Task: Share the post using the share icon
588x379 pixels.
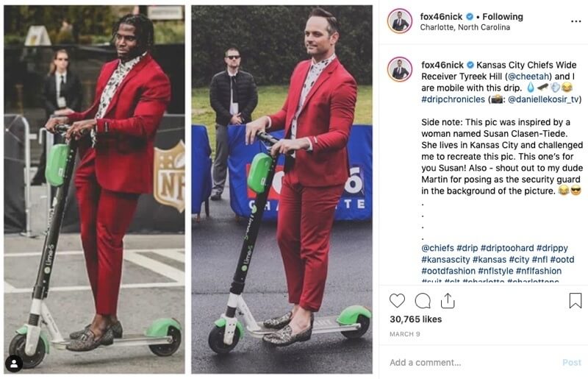Action: click(448, 300)
